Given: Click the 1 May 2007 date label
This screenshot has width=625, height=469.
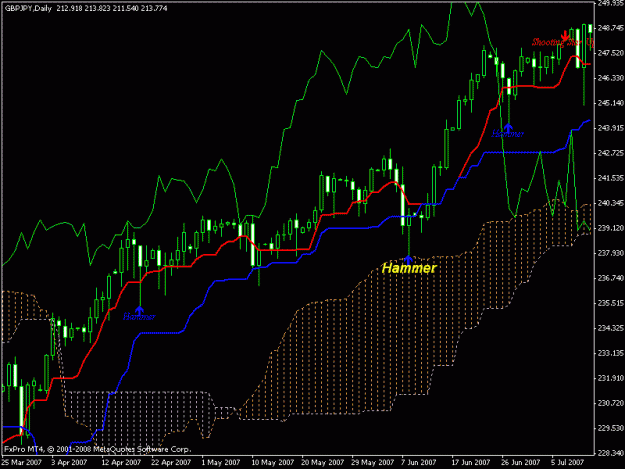Looking at the screenshot, I should coord(221,463).
